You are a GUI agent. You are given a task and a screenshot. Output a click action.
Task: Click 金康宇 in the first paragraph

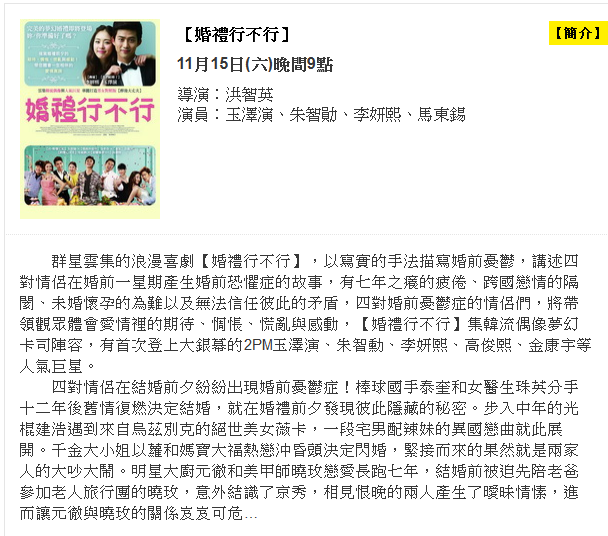click(552, 345)
